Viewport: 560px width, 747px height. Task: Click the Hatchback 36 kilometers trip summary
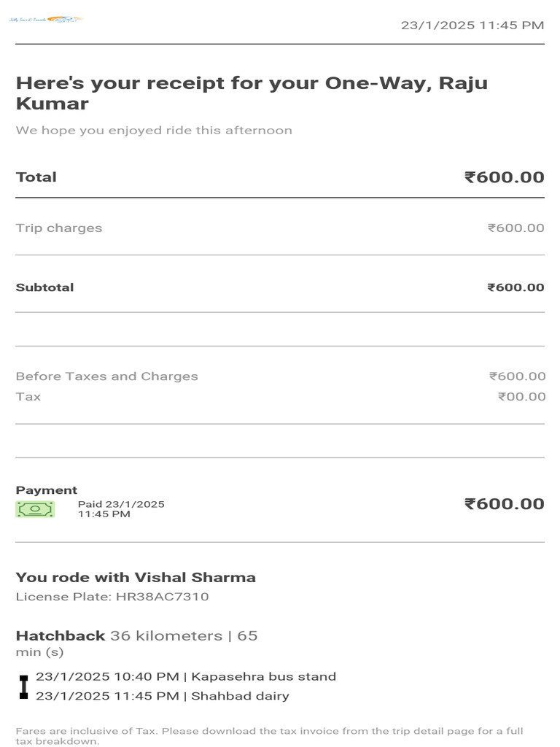[136, 636]
